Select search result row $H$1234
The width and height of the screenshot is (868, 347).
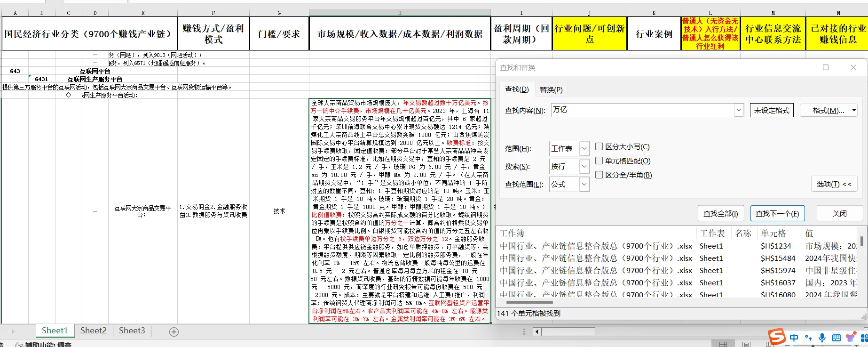(678, 246)
